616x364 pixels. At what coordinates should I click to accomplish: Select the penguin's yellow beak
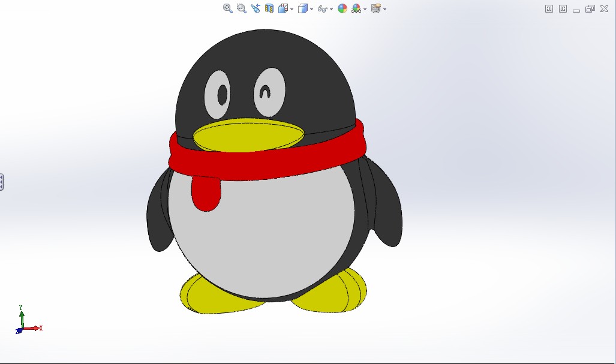tap(248, 136)
